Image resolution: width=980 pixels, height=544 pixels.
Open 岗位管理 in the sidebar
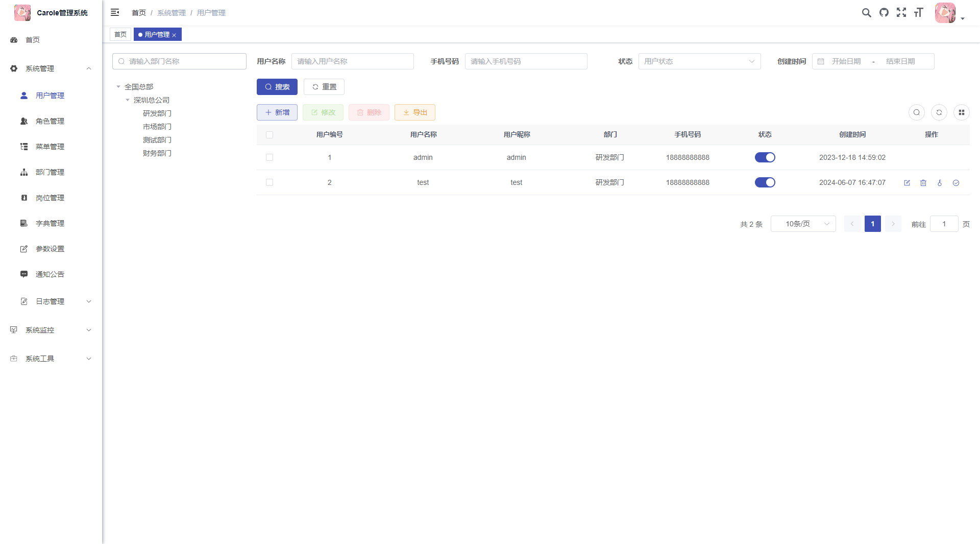[51, 198]
